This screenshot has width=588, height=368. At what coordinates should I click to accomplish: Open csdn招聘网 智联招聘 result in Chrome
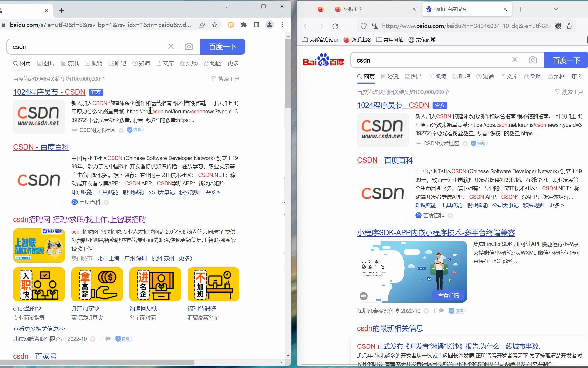click(x=79, y=220)
